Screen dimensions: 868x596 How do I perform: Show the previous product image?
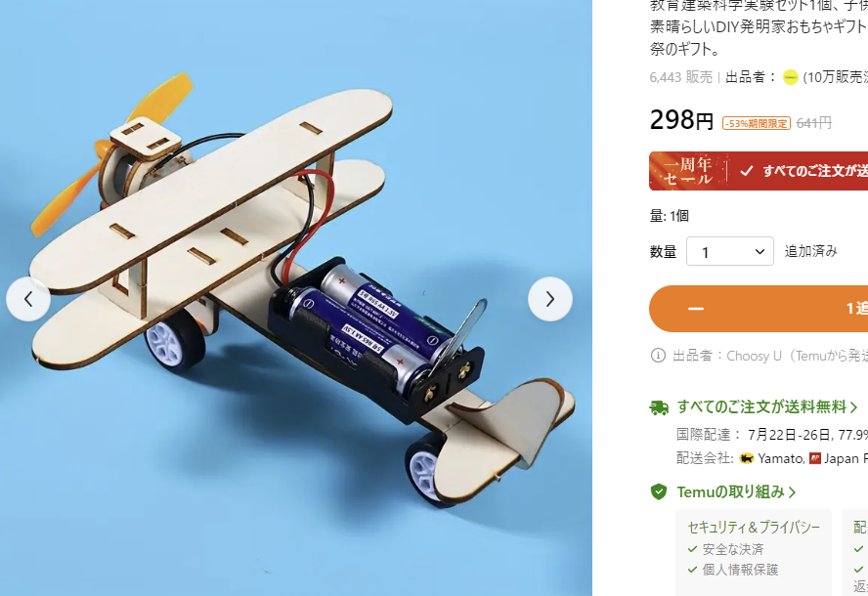pos(28,299)
